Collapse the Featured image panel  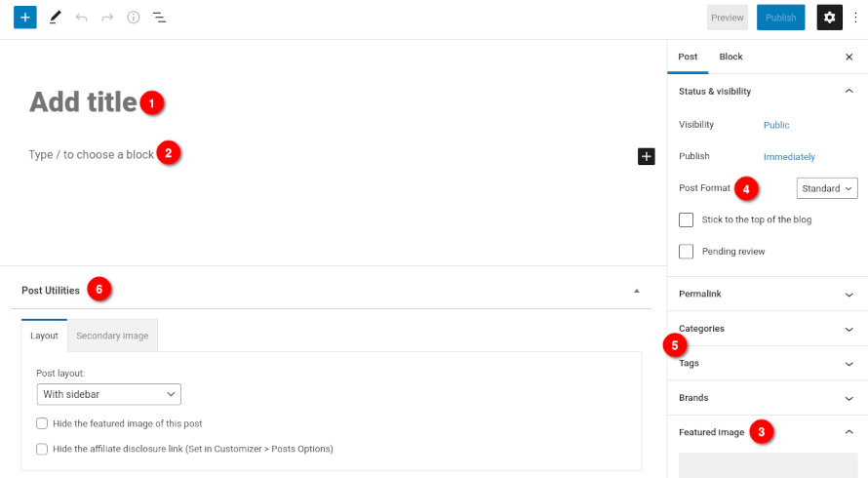768,432
